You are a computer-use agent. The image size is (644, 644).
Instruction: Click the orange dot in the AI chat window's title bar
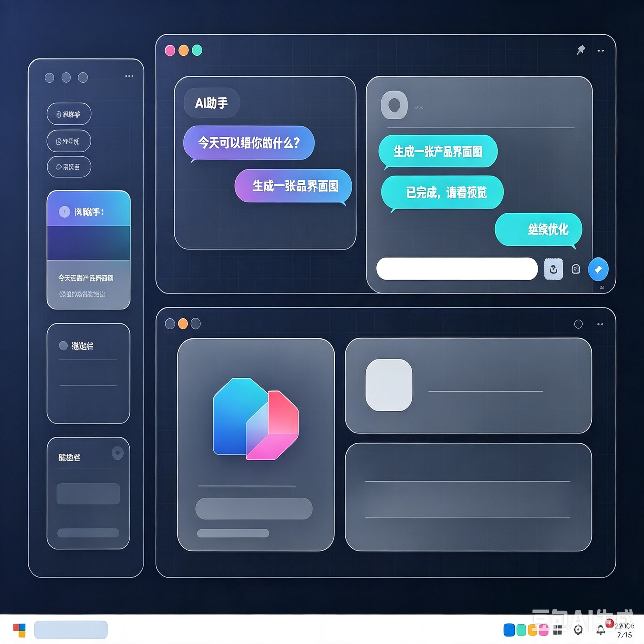[183, 50]
